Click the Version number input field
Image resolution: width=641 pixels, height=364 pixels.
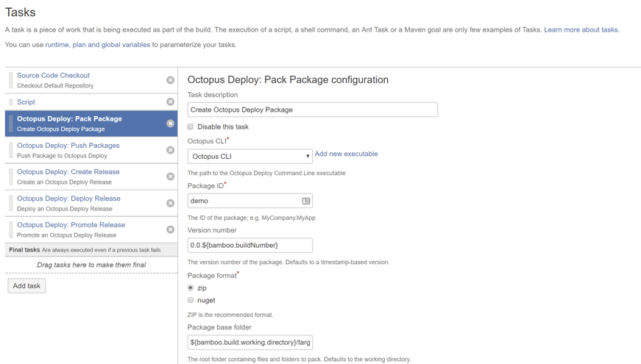click(x=249, y=246)
